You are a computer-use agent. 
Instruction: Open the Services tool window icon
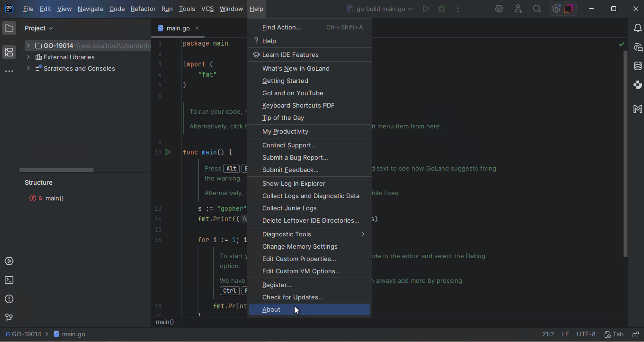[9, 261]
